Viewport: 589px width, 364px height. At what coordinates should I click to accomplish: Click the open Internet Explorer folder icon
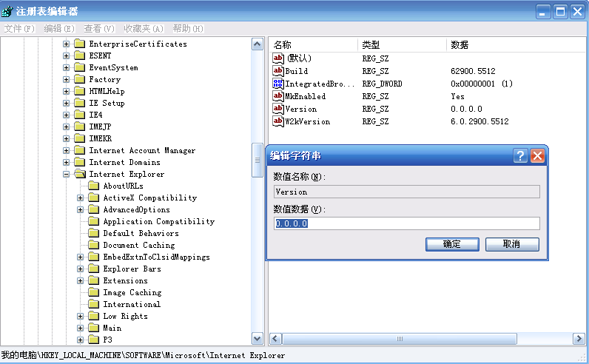pos(80,174)
